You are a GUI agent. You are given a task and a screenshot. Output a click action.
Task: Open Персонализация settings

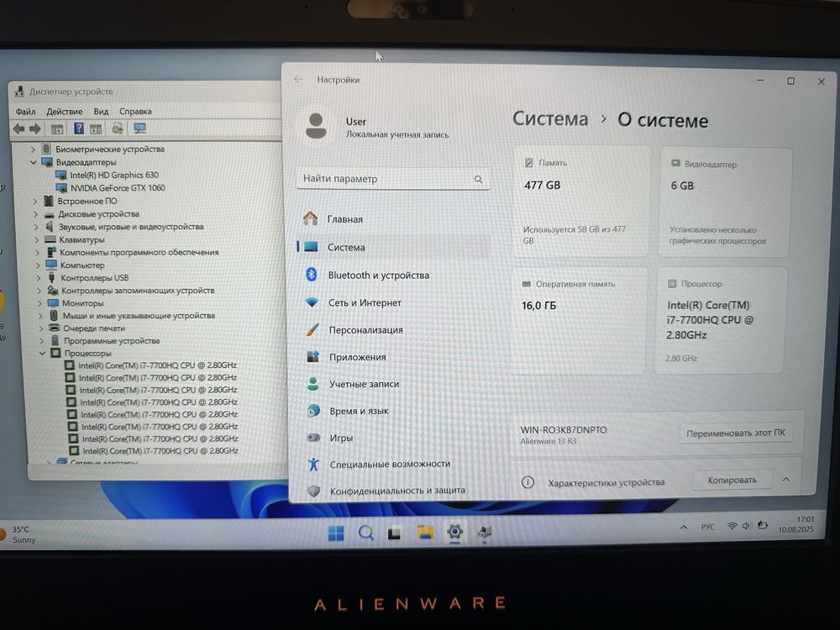(366, 330)
